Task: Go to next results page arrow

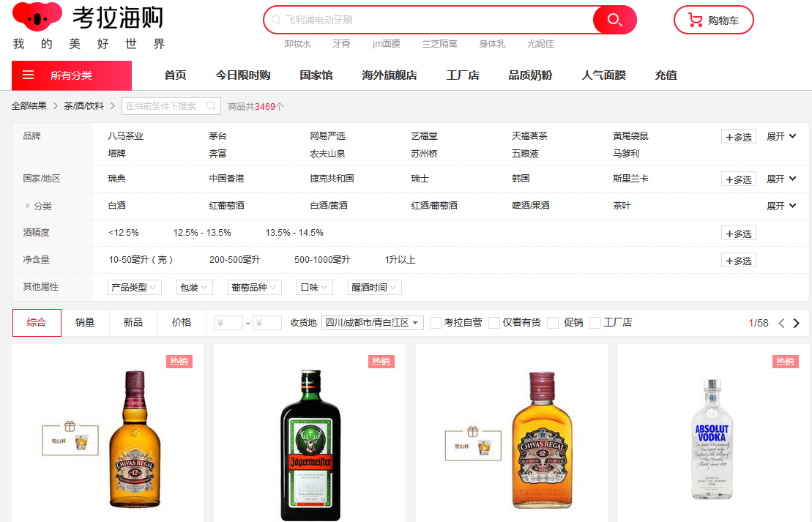Action: tap(797, 323)
